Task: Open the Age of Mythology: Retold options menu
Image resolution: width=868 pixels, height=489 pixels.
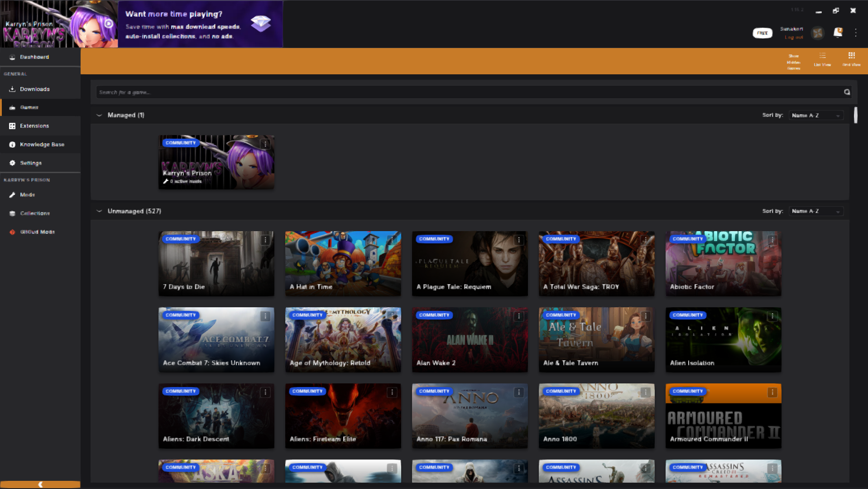Action: pyautogui.click(x=392, y=316)
